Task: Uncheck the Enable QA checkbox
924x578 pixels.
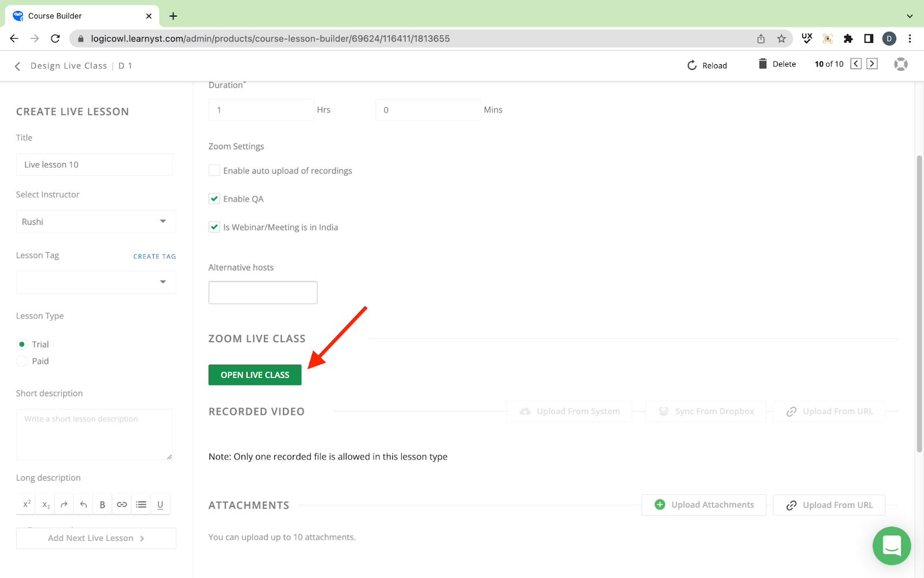Action: [x=214, y=199]
